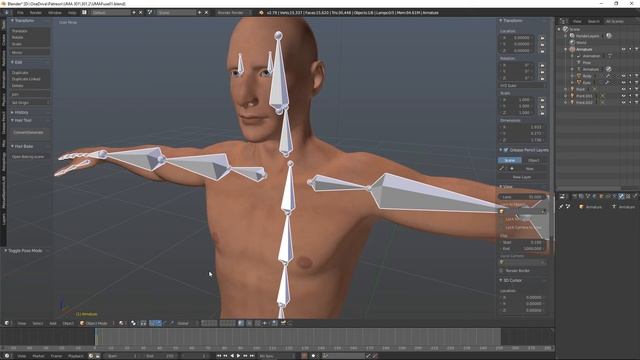
Task: Click Open Baking scene button
Action: (29, 157)
